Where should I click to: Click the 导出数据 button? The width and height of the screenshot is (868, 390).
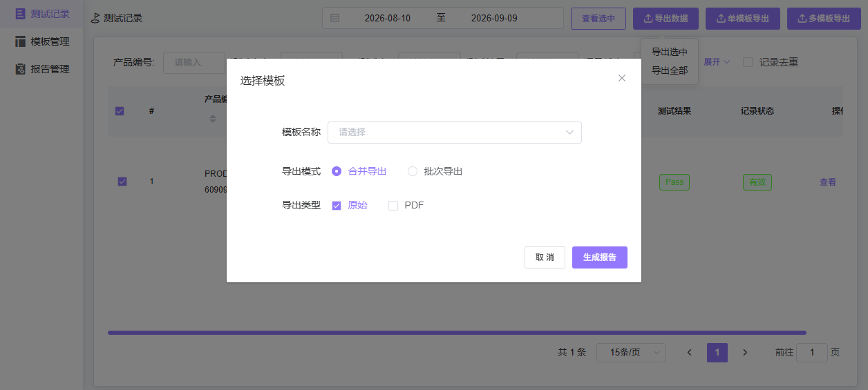pos(666,19)
